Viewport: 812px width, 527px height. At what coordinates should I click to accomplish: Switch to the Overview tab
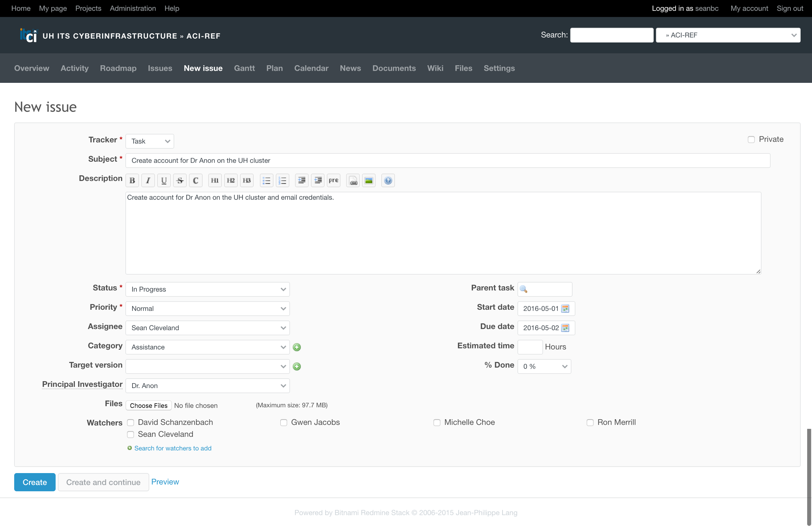(x=32, y=68)
